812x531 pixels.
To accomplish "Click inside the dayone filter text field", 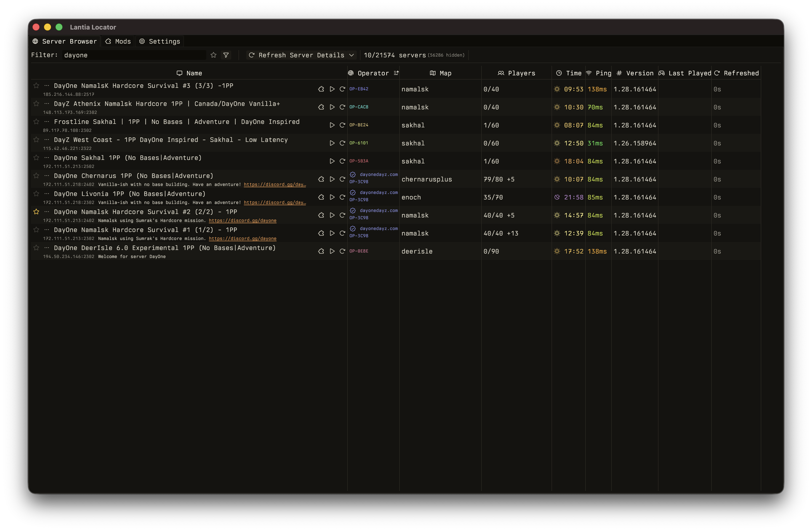I will click(133, 55).
